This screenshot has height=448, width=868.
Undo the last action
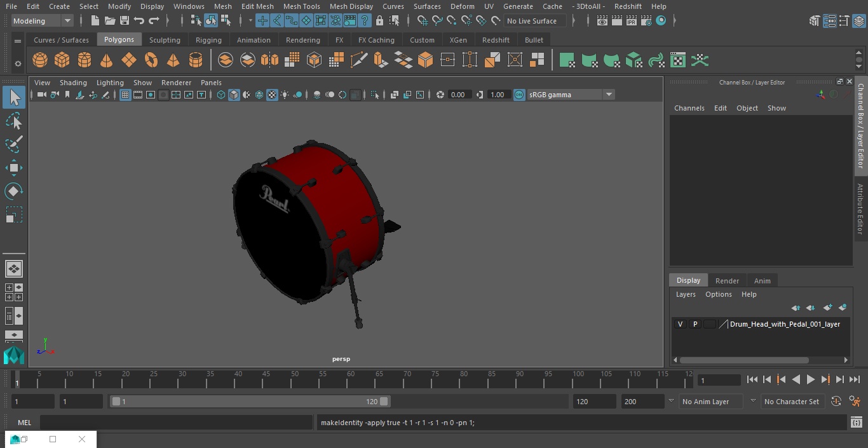139,21
